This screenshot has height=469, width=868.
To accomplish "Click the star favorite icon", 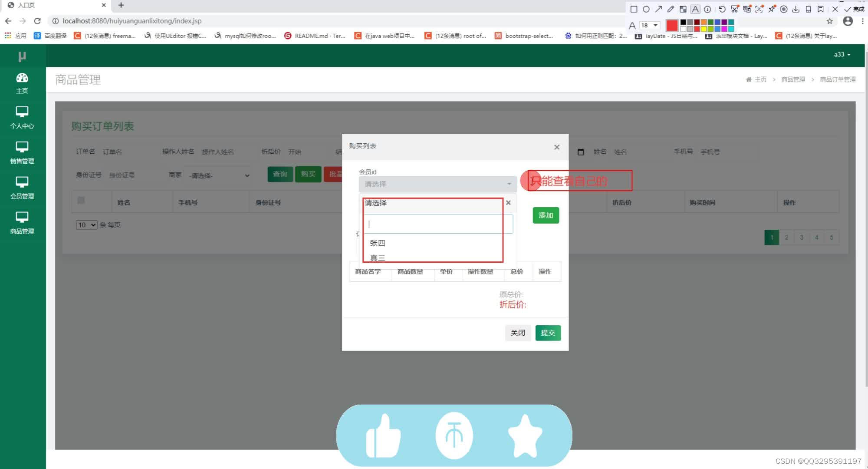I will coord(525,436).
